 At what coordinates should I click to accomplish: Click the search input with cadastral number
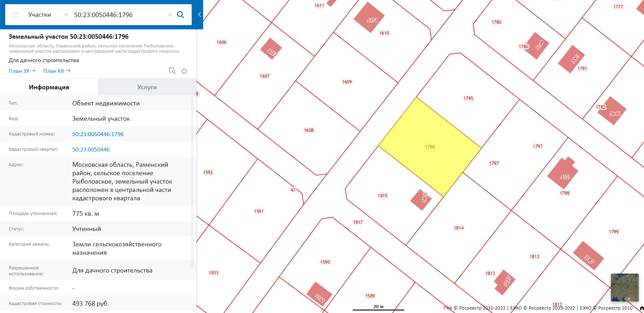(x=118, y=15)
